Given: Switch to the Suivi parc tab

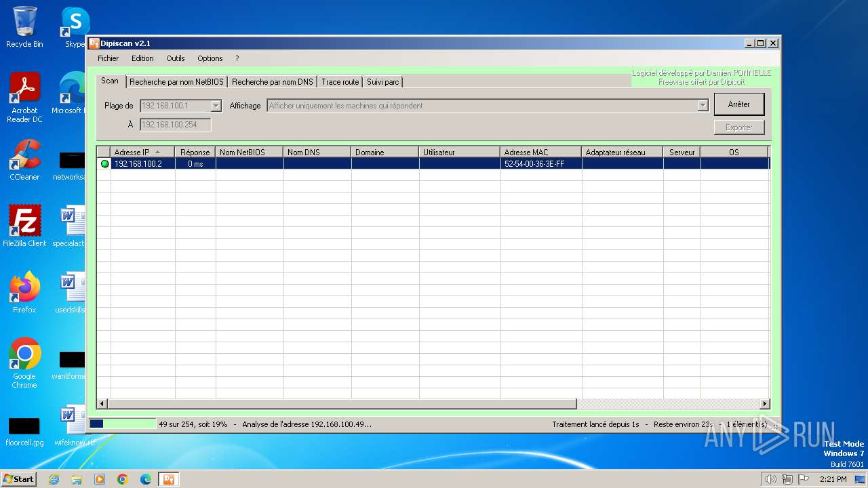Looking at the screenshot, I should (x=383, y=82).
